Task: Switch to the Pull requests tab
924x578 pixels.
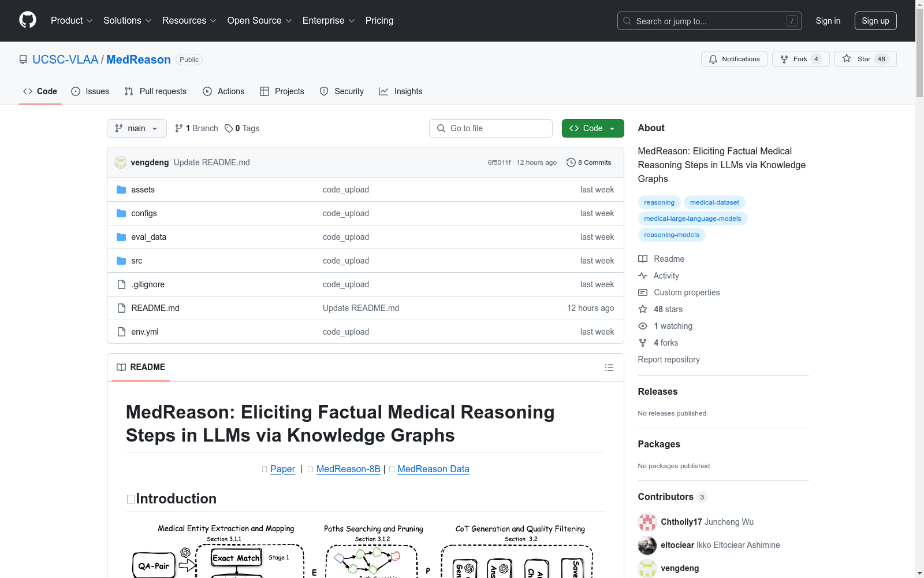Action: pos(155,91)
